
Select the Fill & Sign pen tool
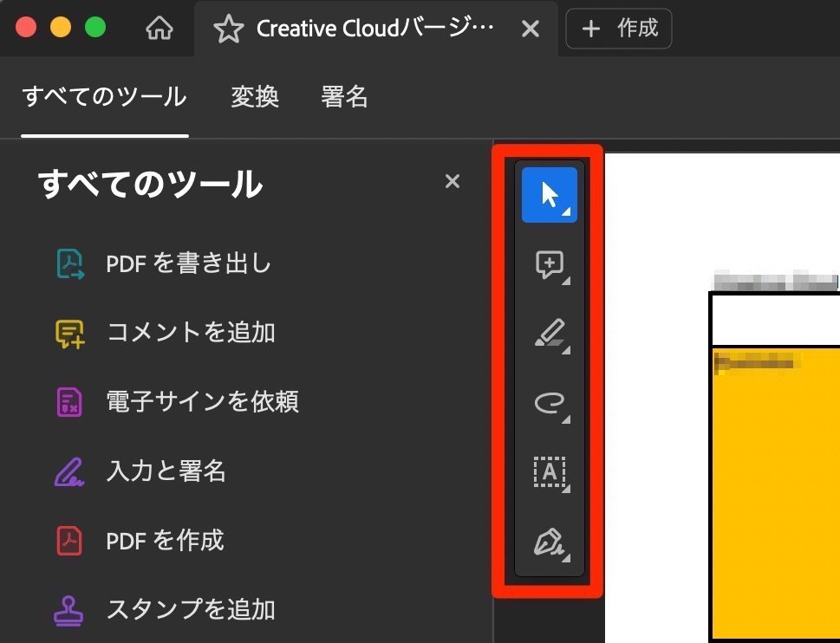[x=548, y=542]
